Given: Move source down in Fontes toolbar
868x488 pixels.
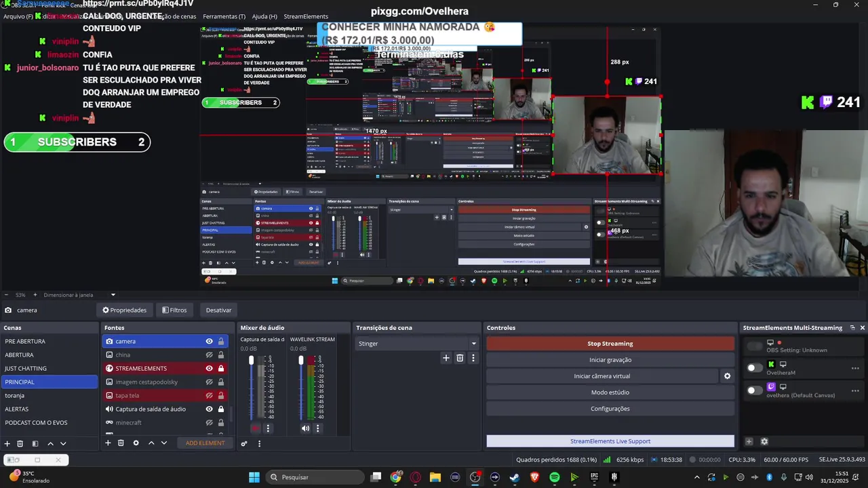Looking at the screenshot, I should [163, 443].
